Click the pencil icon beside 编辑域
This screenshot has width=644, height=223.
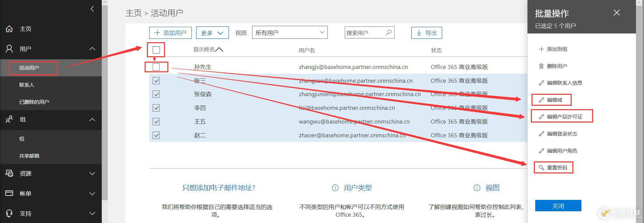[541, 100]
